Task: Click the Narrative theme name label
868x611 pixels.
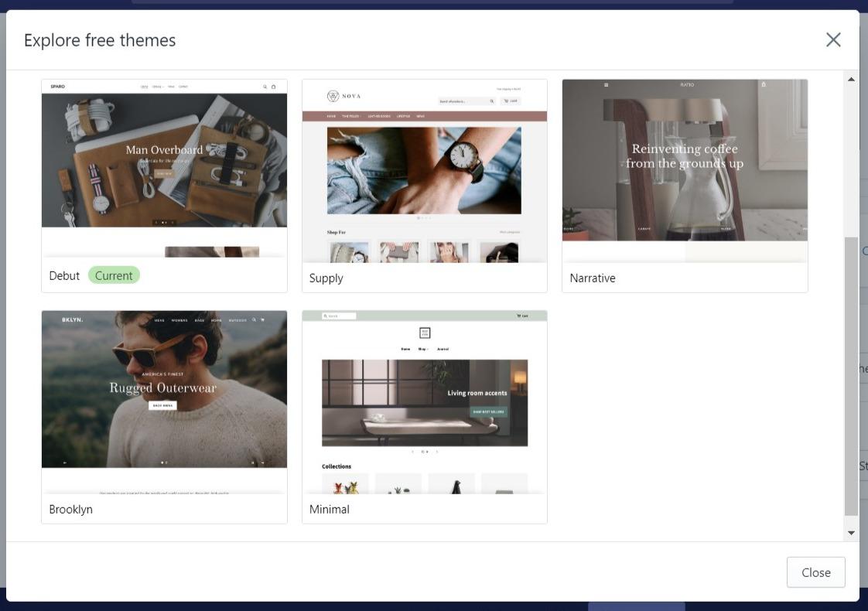Action: (593, 278)
